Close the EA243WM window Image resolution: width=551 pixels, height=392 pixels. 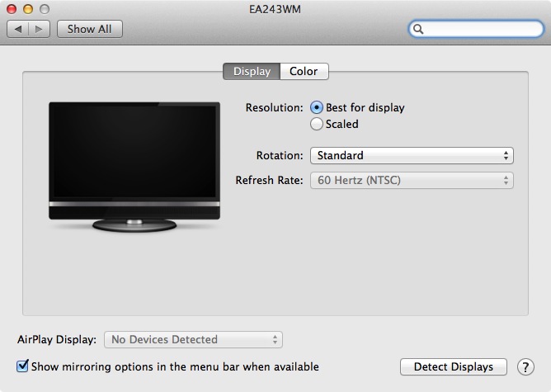tap(12, 9)
